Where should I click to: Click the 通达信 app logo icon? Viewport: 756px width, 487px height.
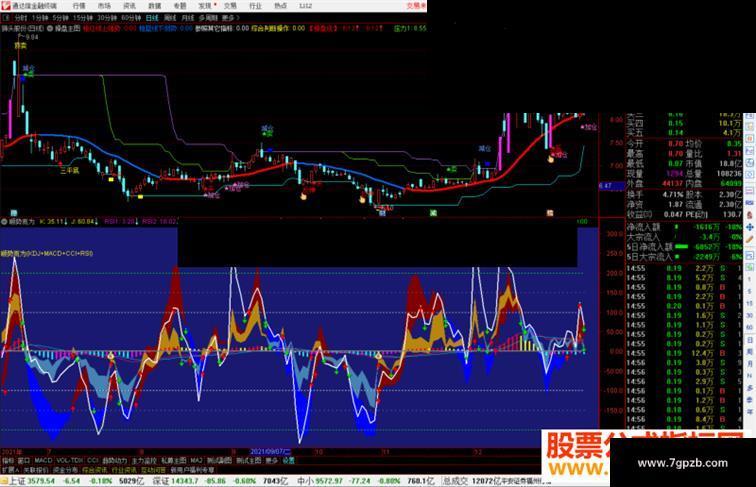[x=6, y=6]
